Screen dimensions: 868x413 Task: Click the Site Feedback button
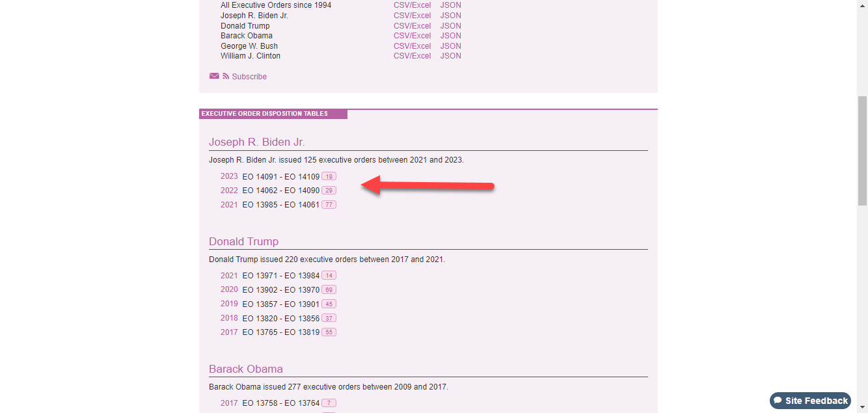(810, 401)
